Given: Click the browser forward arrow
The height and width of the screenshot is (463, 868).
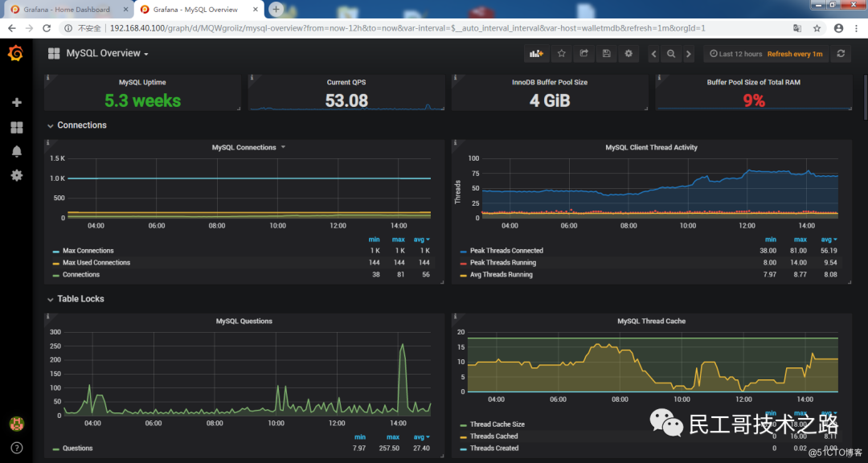Looking at the screenshot, I should (x=30, y=28).
